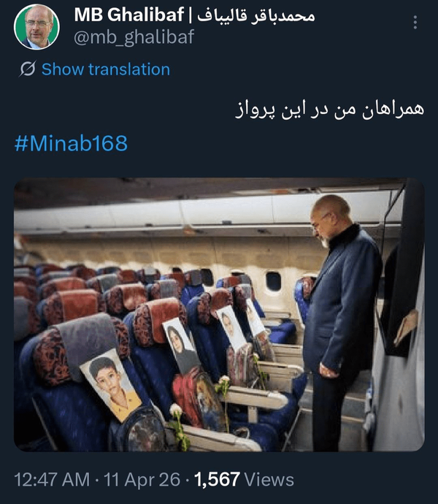
Task: Click the airplane window in the photo
Action: (x=273, y=281)
